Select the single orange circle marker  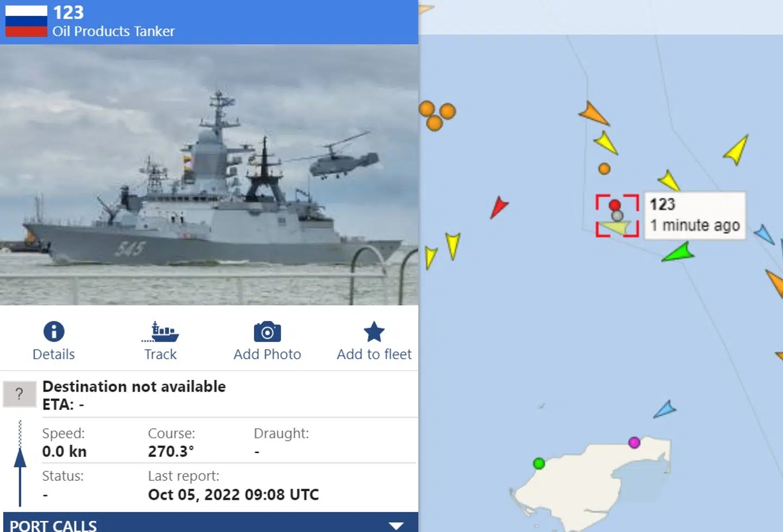pyautogui.click(x=604, y=169)
